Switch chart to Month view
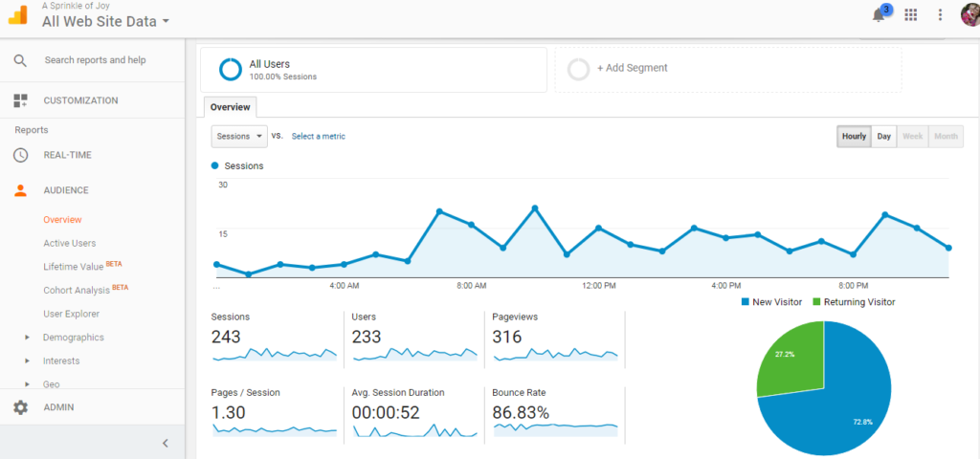Screen dimensions: 980x459 [946, 137]
